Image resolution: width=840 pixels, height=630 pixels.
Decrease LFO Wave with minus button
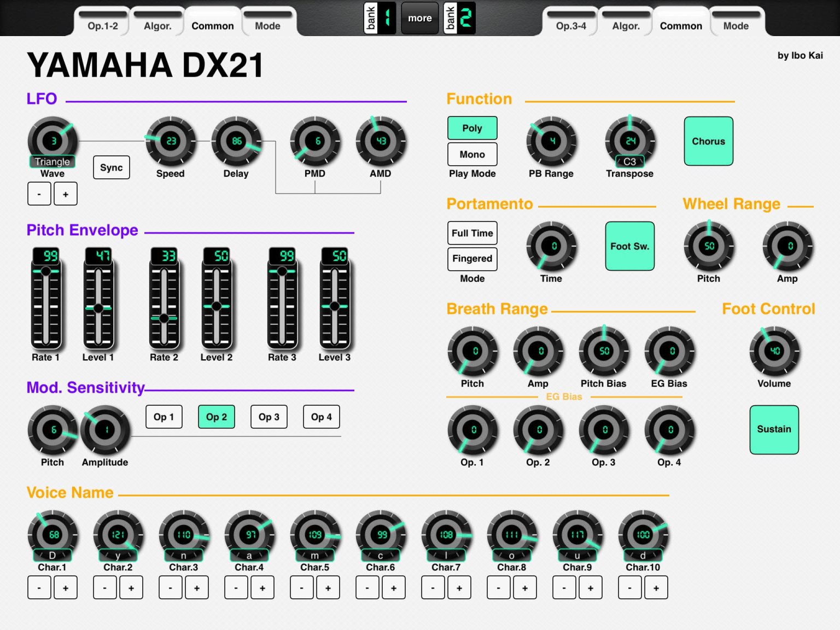tap(39, 194)
